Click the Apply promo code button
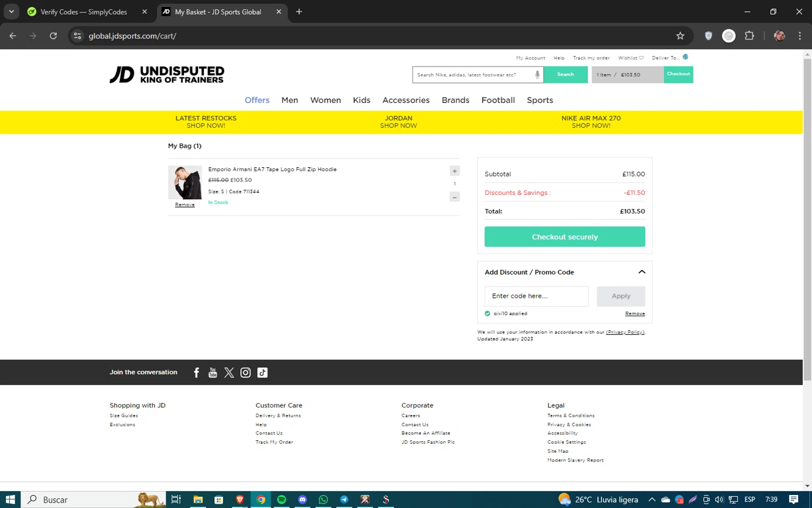 (x=621, y=296)
